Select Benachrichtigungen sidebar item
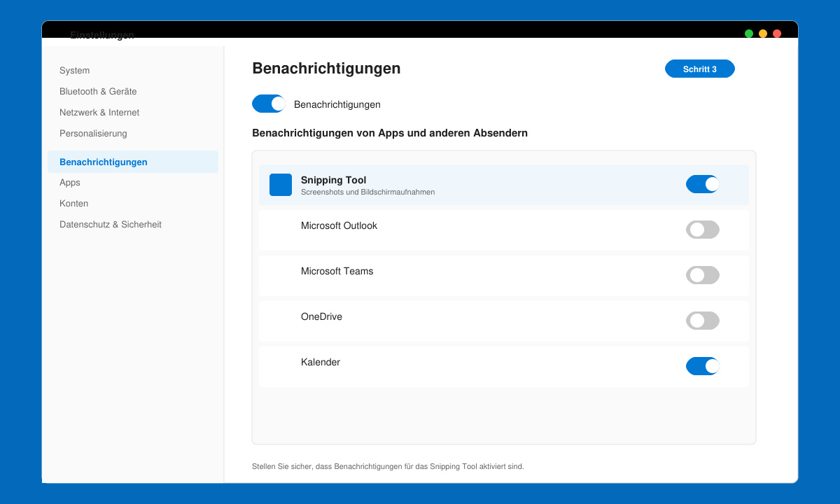The width and height of the screenshot is (840, 504). (x=133, y=162)
